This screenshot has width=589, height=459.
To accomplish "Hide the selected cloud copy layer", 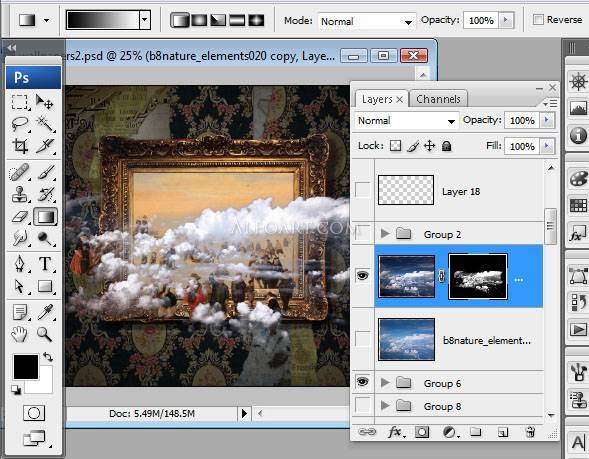I will click(362, 276).
